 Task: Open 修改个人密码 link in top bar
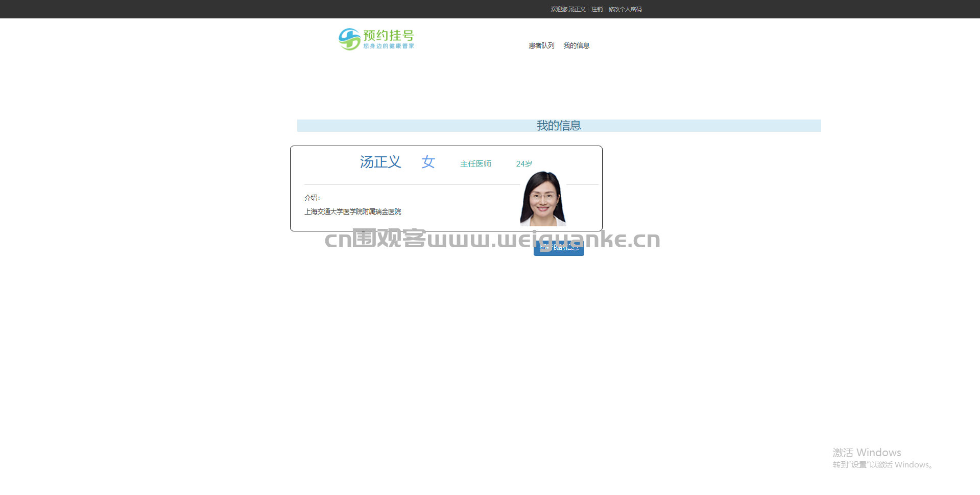[625, 9]
